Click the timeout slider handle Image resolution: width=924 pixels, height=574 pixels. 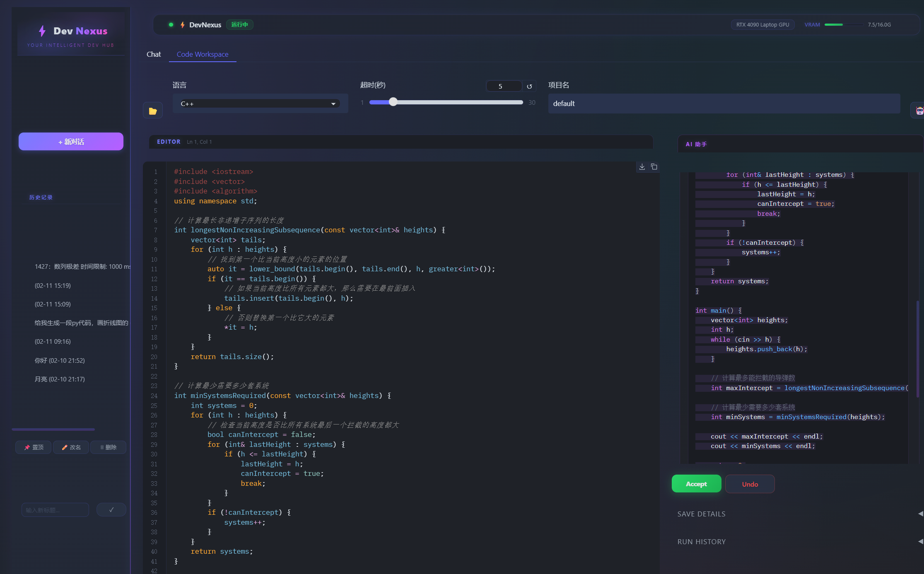pos(393,102)
